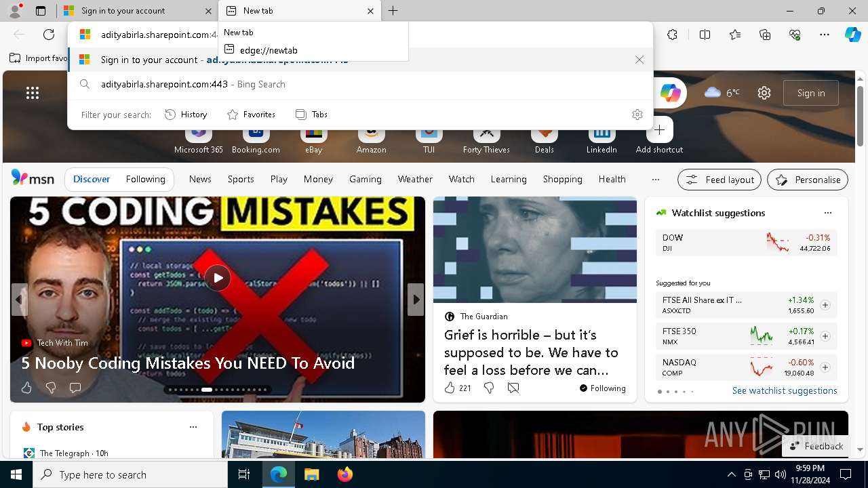Screen dimensions: 868x488
Task: Open Money category in MSN menu
Action: [x=318, y=179]
